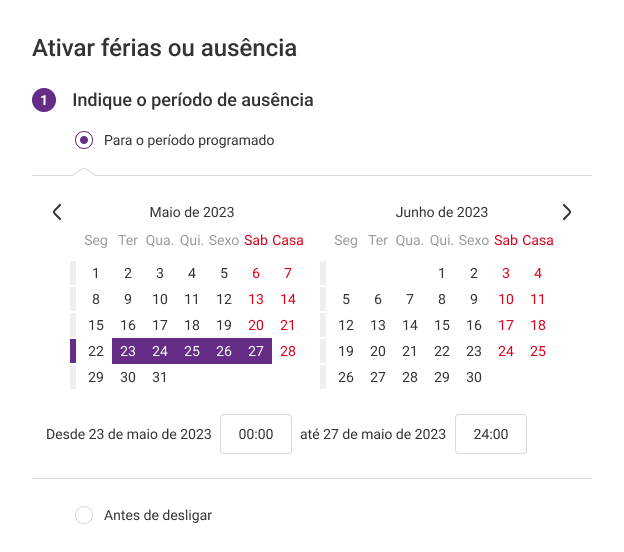Pick May 13 in the calendar
Viewport: 624px width, 552px height.
point(256,299)
